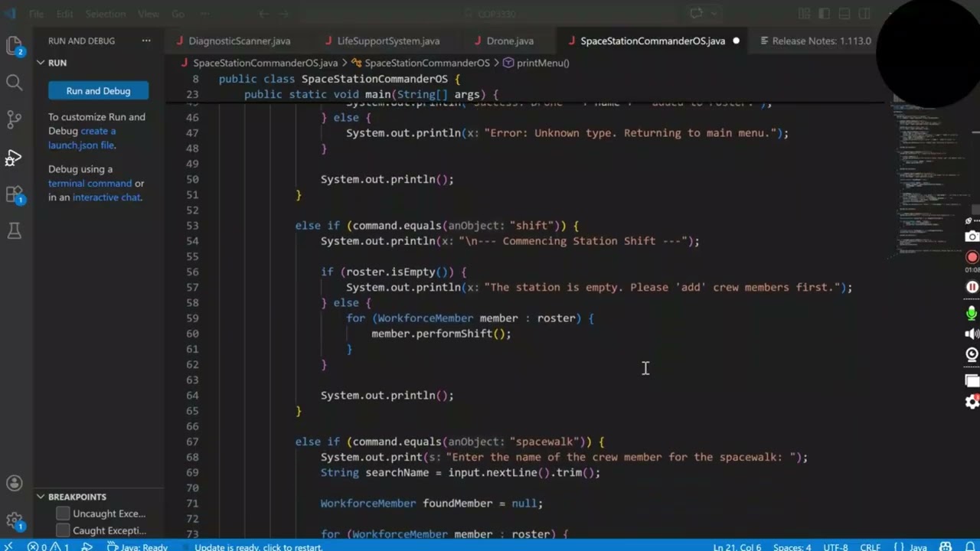The height and width of the screenshot is (551, 980).
Task: Click the remote window icon in status bar
Action: (x=9, y=546)
